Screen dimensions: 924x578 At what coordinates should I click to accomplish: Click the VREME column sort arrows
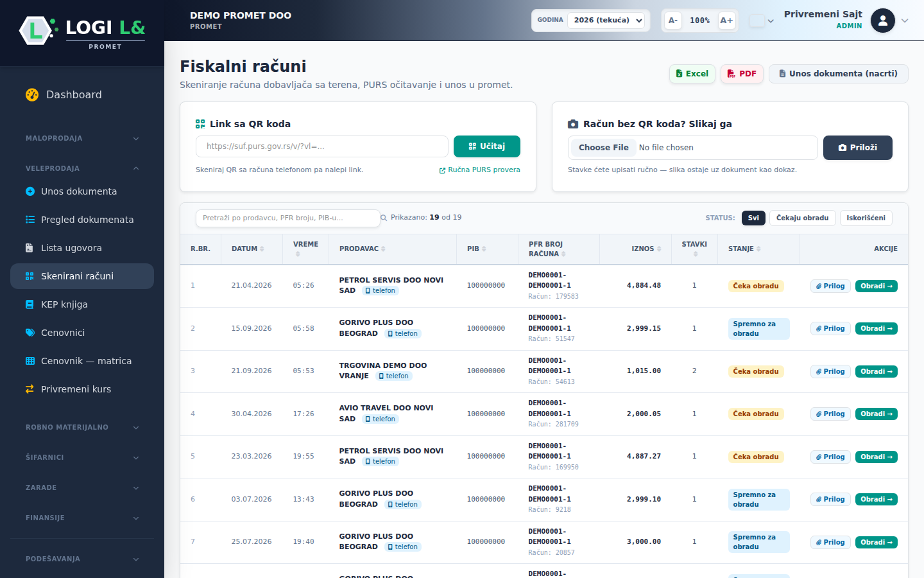click(x=298, y=254)
